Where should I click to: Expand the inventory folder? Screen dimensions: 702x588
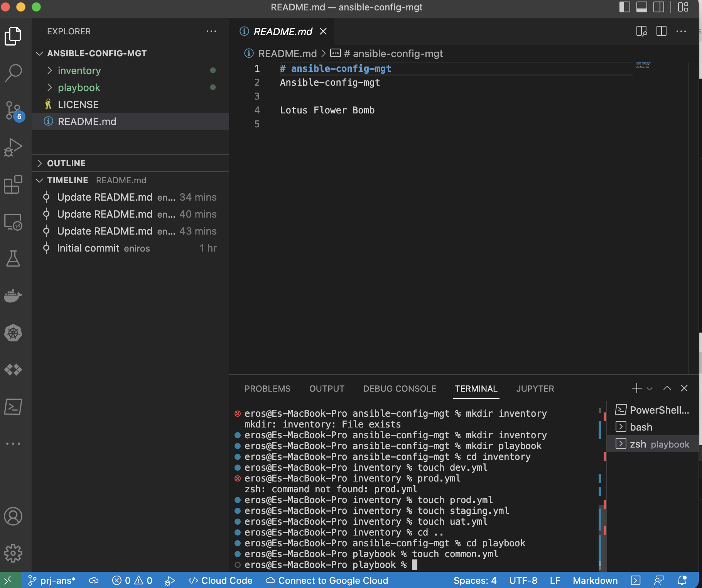coord(79,70)
